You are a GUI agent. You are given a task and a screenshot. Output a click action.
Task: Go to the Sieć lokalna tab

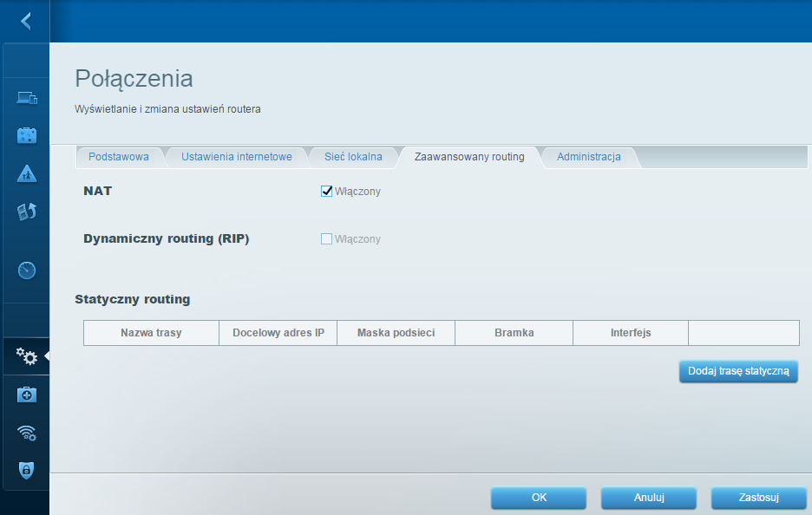pos(353,157)
